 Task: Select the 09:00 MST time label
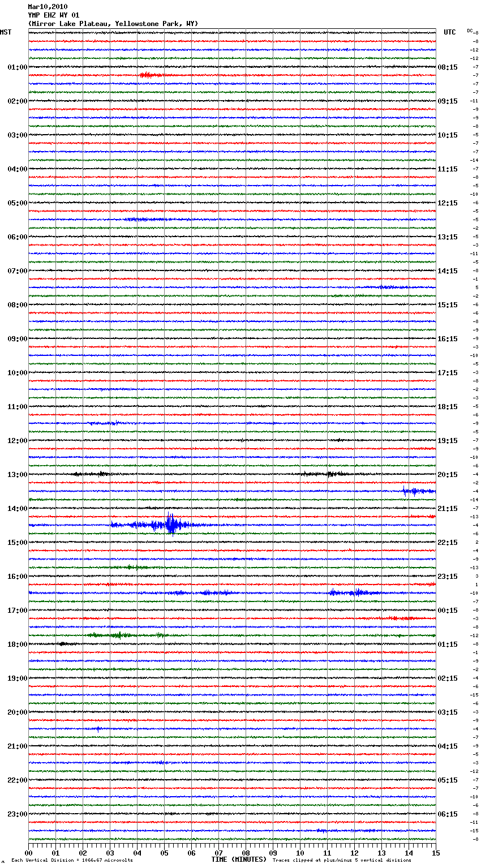(18, 339)
